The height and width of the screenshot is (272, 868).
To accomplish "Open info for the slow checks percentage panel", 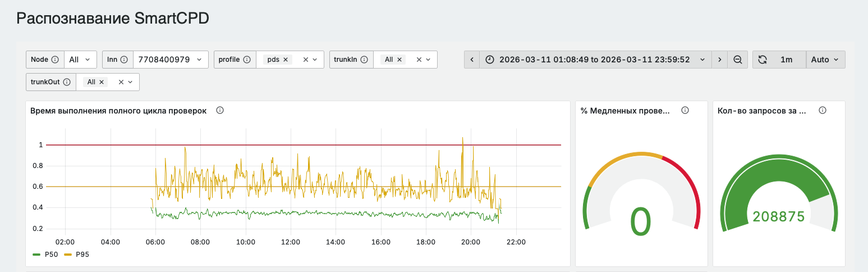I will pos(685,111).
